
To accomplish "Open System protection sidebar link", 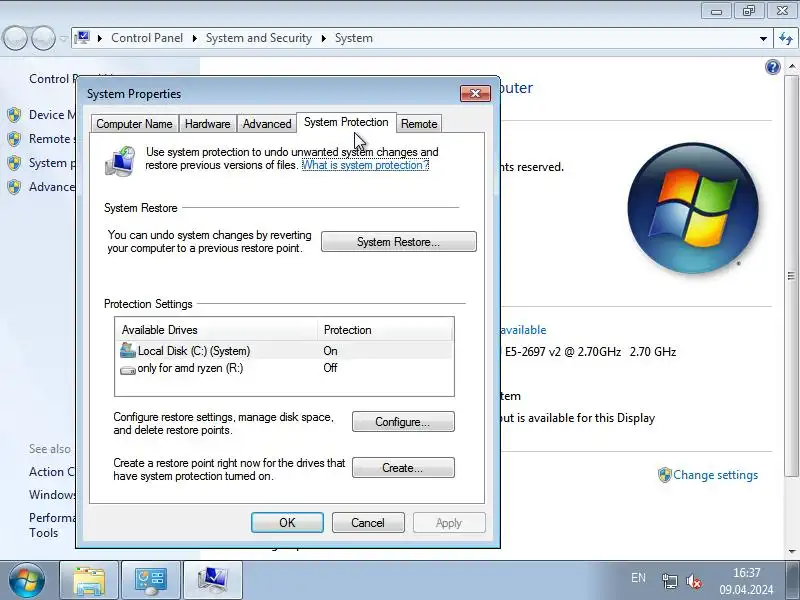I will click(52, 163).
